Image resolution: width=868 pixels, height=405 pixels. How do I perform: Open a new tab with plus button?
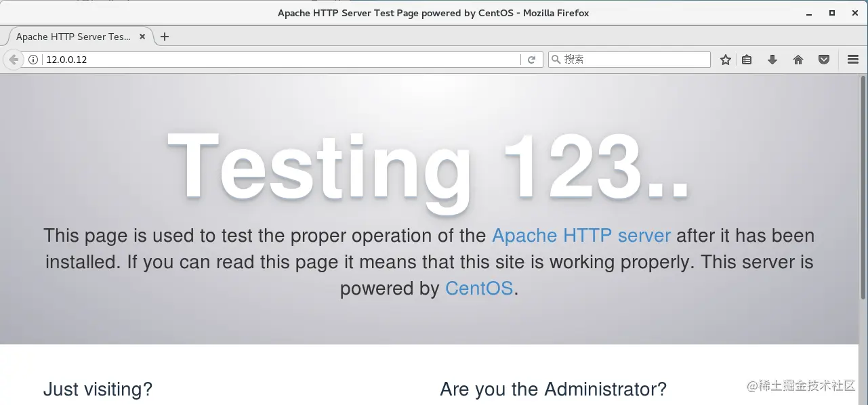point(165,37)
